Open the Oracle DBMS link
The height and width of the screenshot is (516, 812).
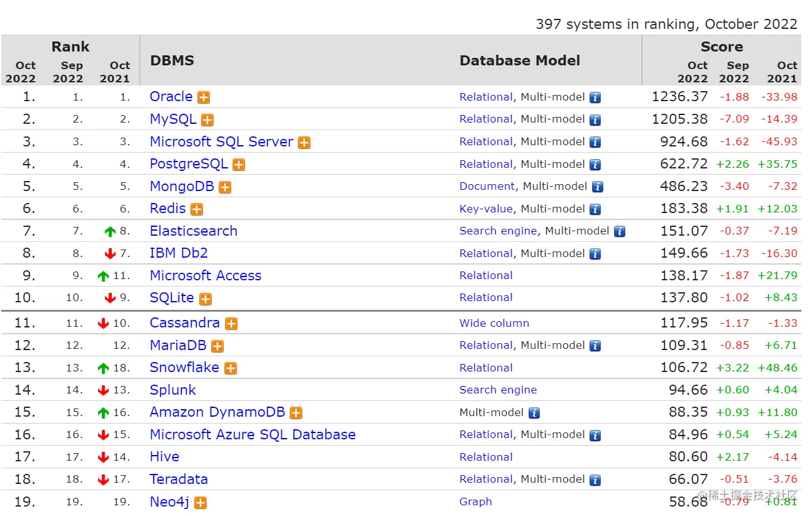point(171,97)
